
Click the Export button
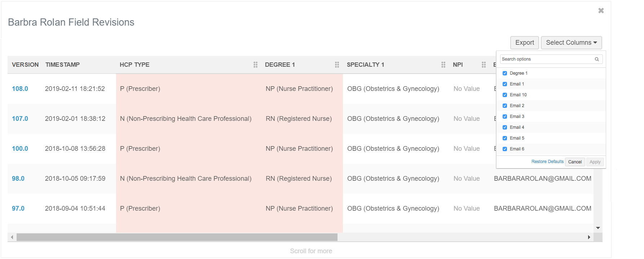click(524, 43)
